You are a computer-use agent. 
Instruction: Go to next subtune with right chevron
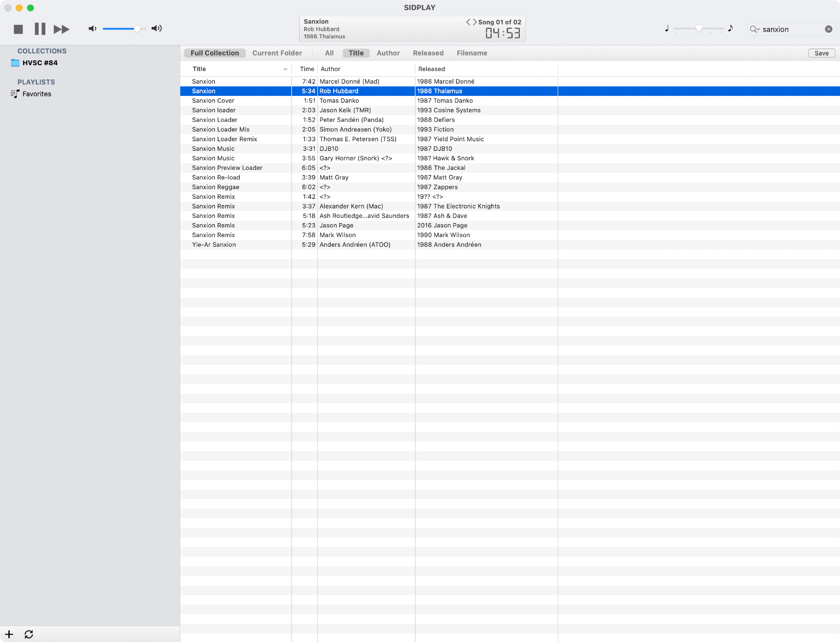475,22
